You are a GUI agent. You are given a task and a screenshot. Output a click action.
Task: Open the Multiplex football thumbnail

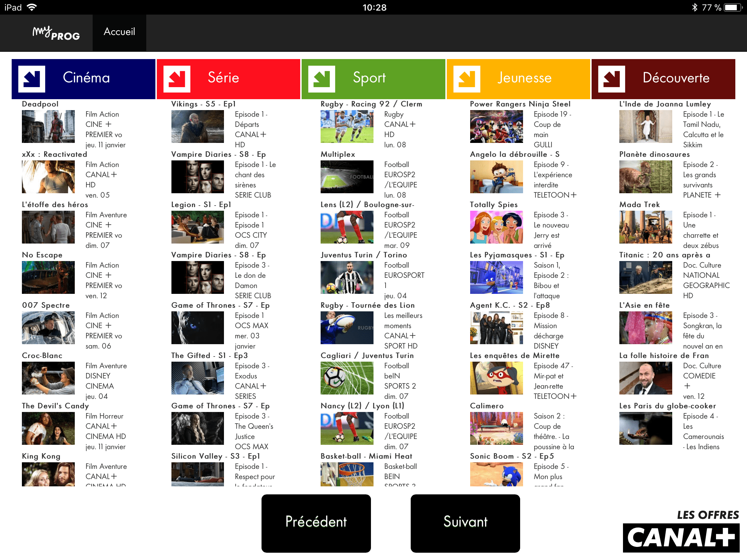(347, 177)
